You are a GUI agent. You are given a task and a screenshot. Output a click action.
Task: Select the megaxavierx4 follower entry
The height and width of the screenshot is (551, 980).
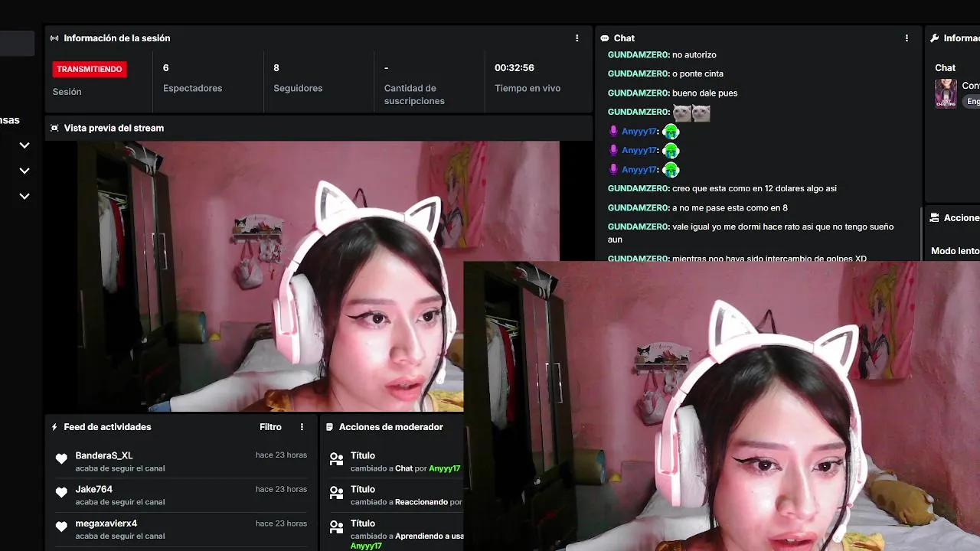(181, 530)
